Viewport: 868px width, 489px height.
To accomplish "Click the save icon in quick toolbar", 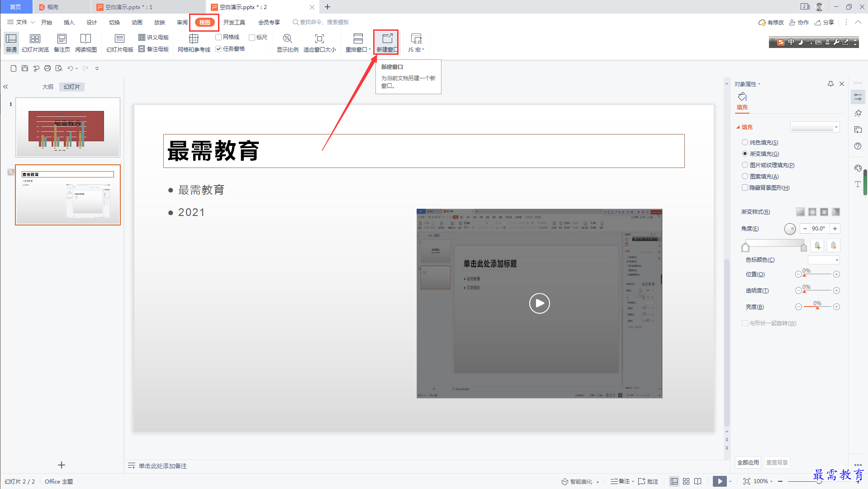I will click(25, 68).
